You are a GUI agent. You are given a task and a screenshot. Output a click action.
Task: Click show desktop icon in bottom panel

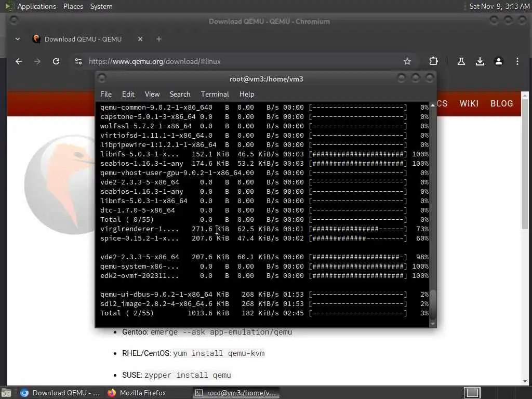pos(6,393)
